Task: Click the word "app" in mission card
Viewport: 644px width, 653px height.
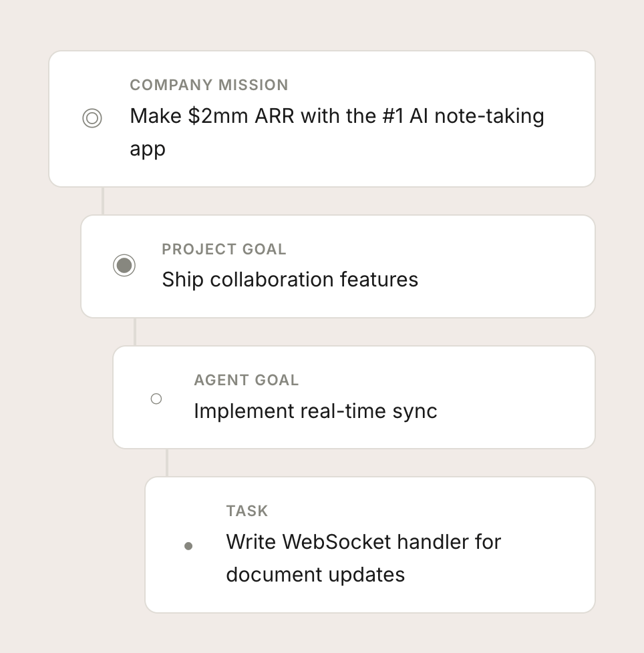Action: [x=148, y=150]
